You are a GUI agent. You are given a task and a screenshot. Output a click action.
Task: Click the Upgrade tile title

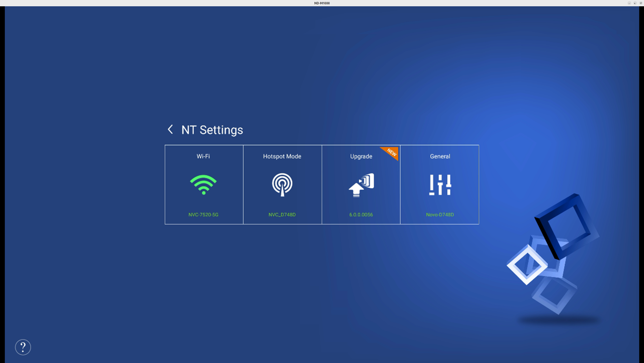tap(361, 156)
